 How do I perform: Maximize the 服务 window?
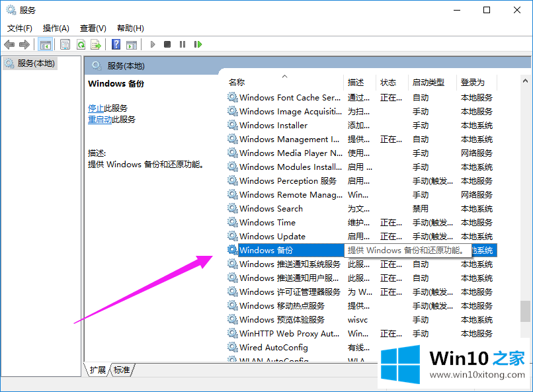tap(487, 10)
